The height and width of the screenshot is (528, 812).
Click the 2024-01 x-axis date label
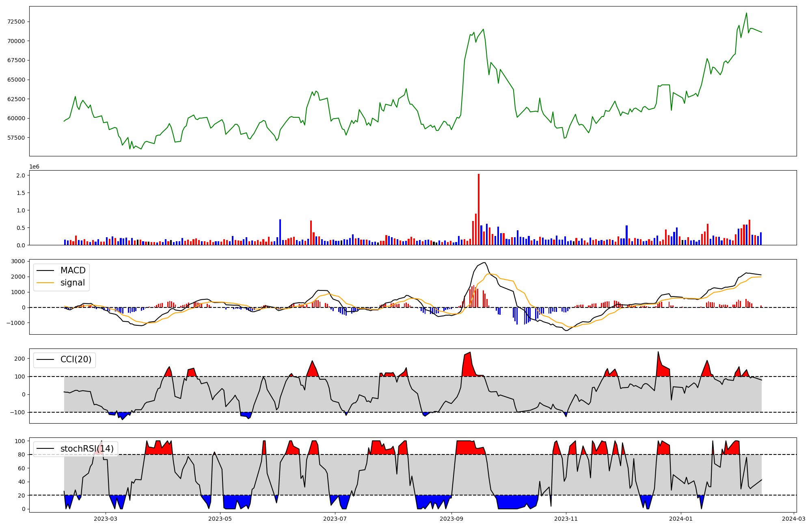click(680, 519)
